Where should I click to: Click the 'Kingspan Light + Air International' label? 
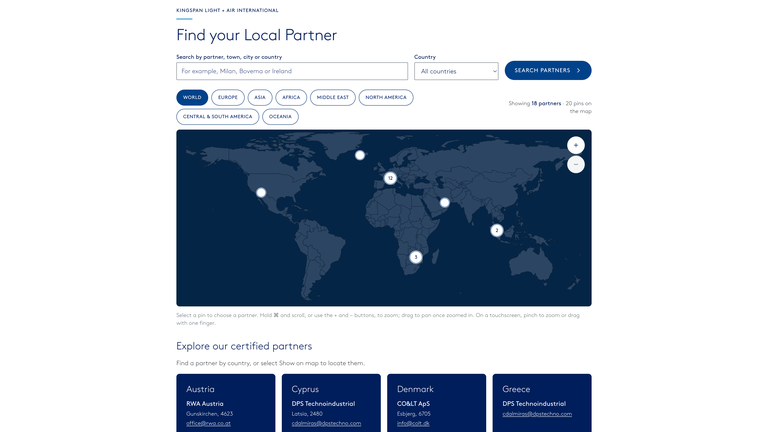227,10
